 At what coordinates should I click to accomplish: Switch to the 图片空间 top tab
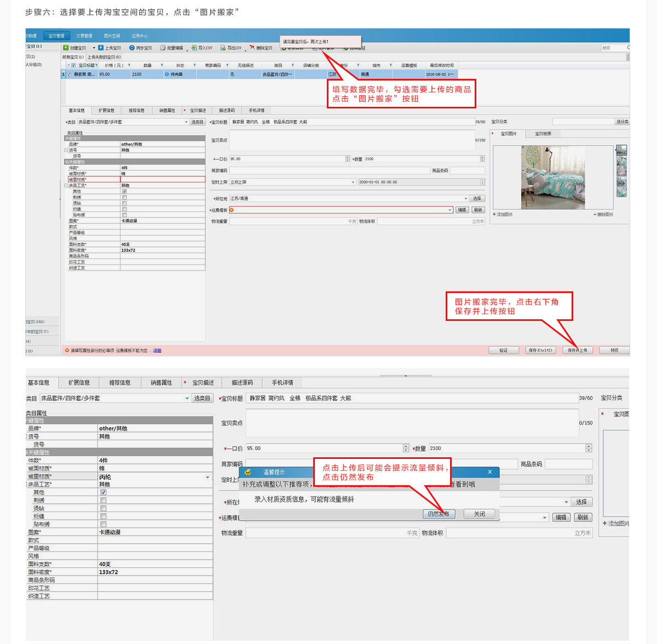(112, 36)
